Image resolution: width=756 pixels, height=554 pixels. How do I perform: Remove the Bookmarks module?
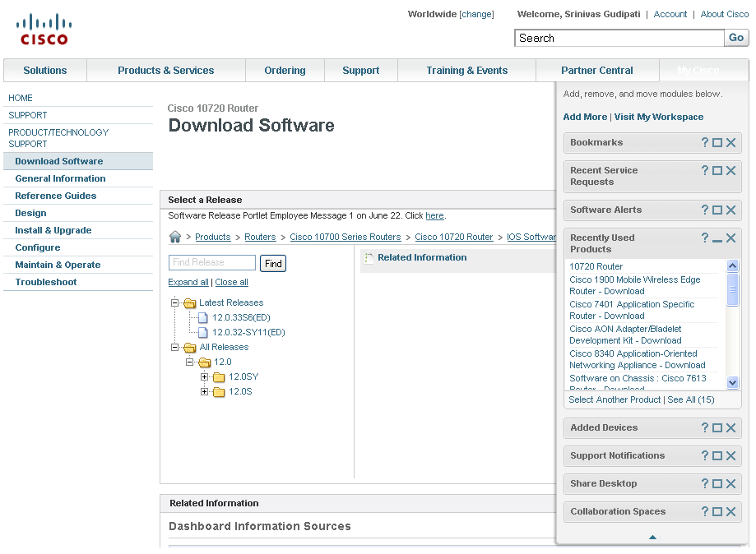731,142
